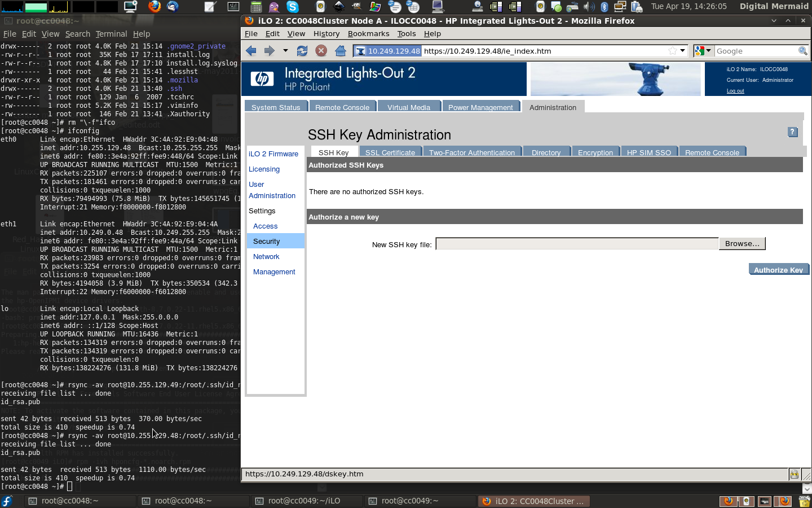Switch to the System Status tab
This screenshot has width=812, height=508.
(x=276, y=107)
